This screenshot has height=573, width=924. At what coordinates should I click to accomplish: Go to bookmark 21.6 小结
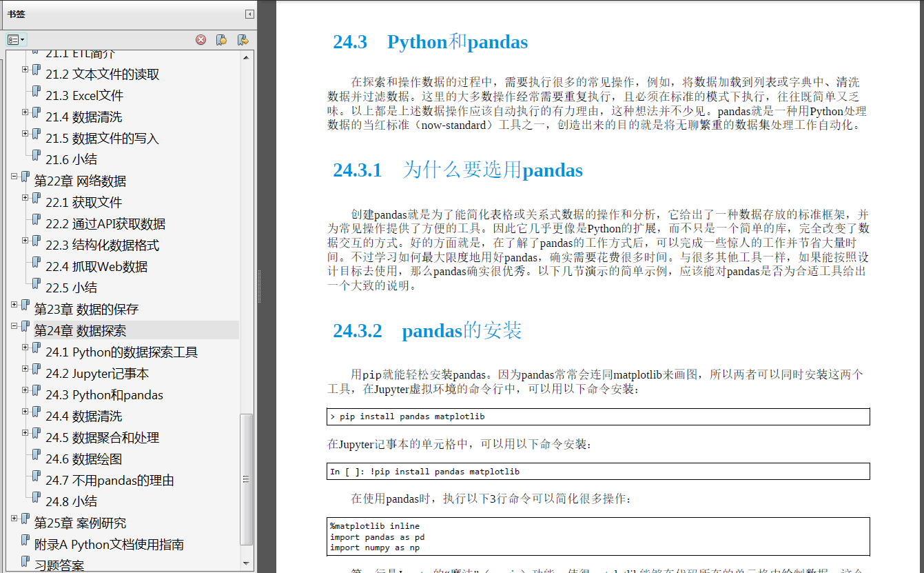click(x=72, y=160)
